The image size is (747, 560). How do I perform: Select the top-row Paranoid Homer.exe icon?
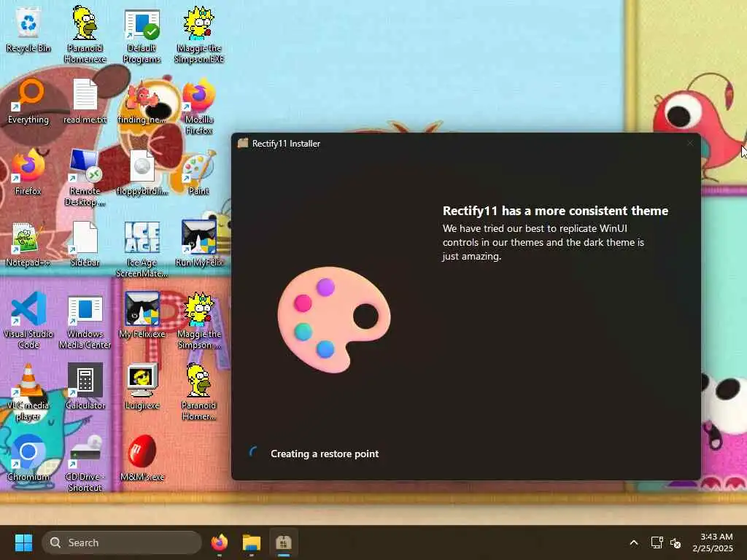(x=85, y=34)
